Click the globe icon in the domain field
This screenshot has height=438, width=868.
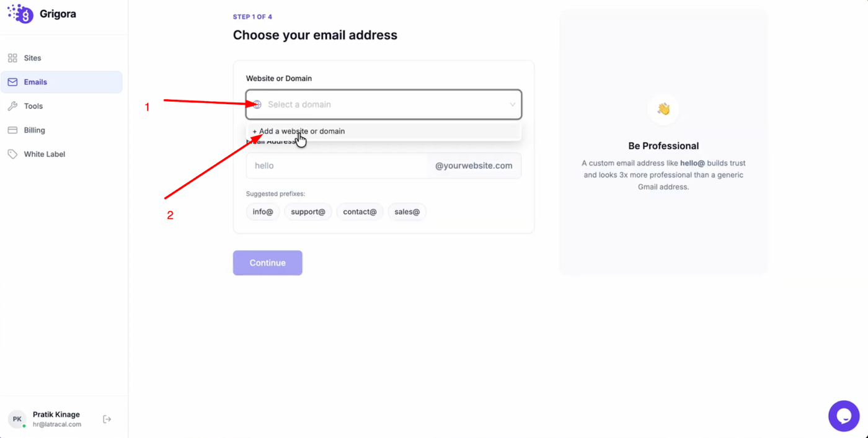click(x=257, y=104)
